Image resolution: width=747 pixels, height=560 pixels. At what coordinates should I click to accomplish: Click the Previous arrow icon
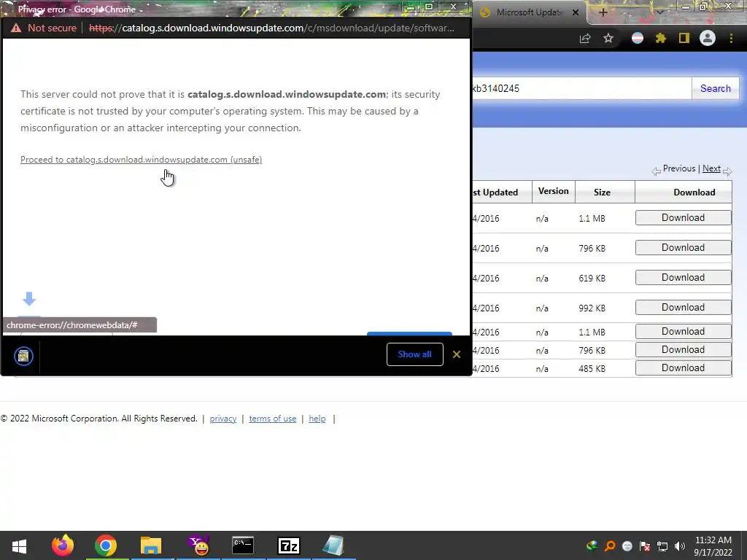[x=657, y=171]
